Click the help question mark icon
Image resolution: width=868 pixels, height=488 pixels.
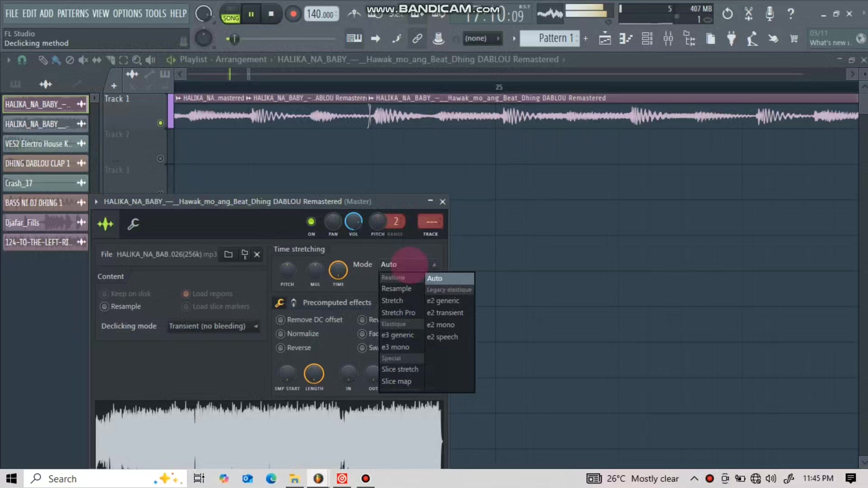tap(791, 14)
